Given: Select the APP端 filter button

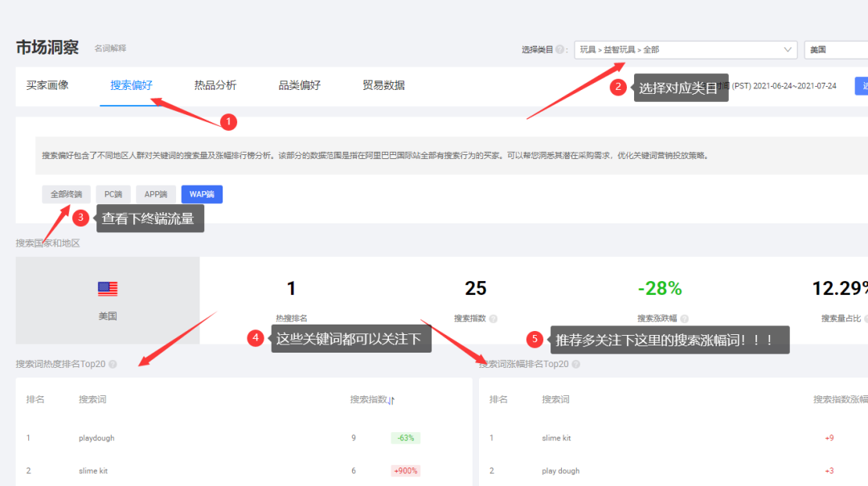Looking at the screenshot, I should pos(156,194).
